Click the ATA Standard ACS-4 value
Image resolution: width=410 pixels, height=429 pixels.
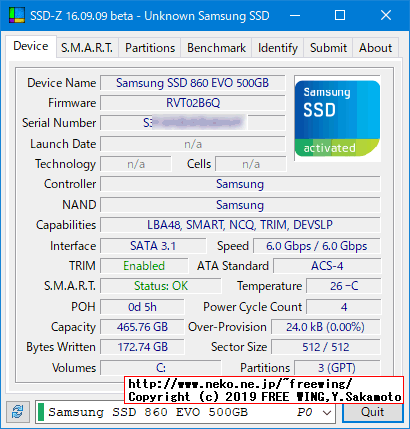(327, 266)
